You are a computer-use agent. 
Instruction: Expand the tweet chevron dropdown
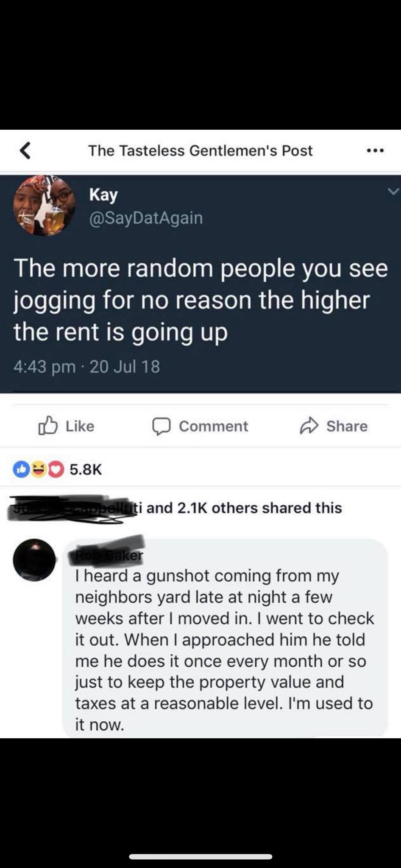[393, 192]
